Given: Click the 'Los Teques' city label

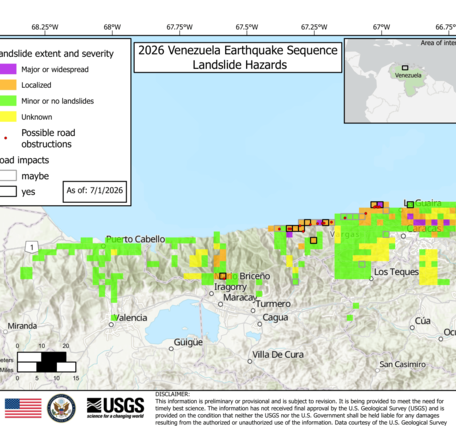Looking at the screenshot, I should [396, 272].
